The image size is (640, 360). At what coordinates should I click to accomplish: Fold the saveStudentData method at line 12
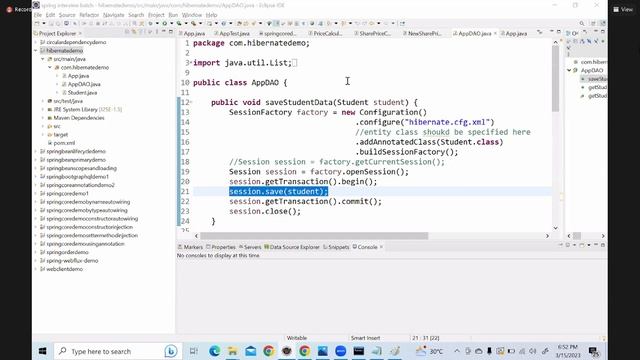pyautogui.click(x=191, y=102)
